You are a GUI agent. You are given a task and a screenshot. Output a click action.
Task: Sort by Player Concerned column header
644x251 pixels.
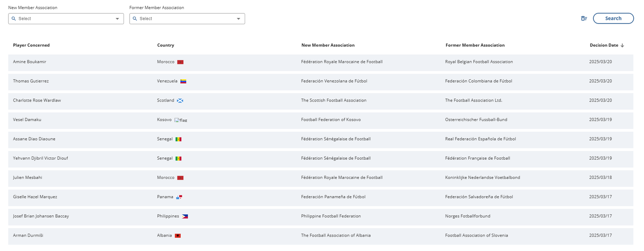[x=31, y=45]
